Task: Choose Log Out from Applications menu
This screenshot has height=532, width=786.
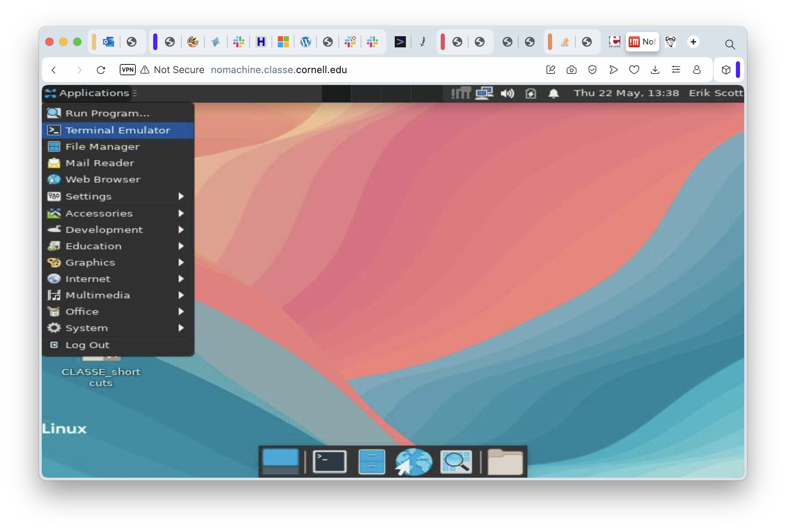Action: tap(87, 345)
